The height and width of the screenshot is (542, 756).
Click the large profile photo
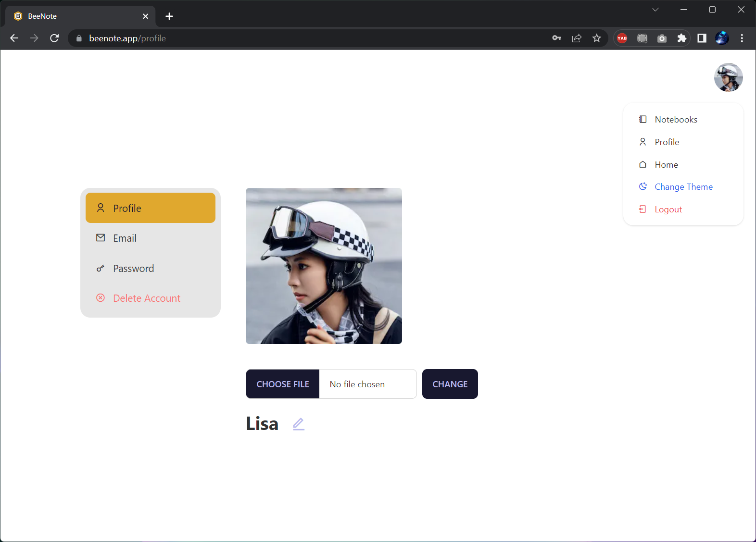(324, 266)
